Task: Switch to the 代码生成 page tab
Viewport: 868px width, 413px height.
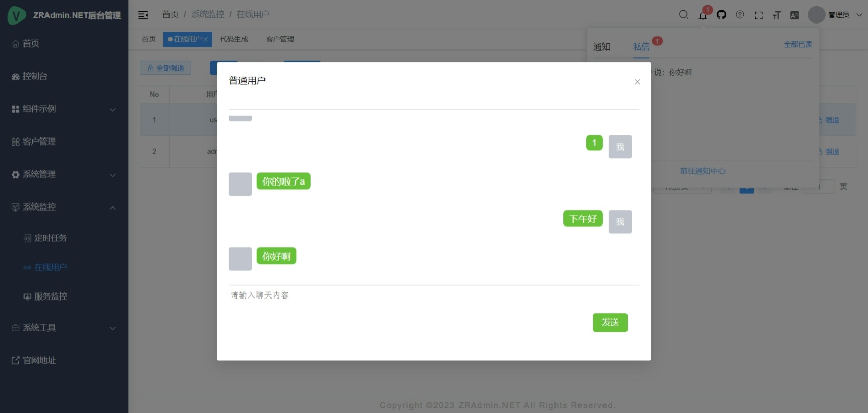Action: pos(234,39)
